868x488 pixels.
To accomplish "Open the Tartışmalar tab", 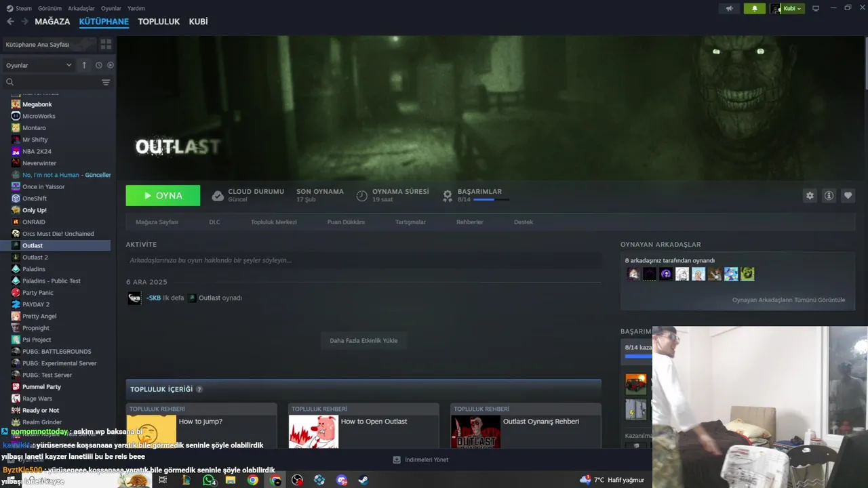I will [x=410, y=222].
